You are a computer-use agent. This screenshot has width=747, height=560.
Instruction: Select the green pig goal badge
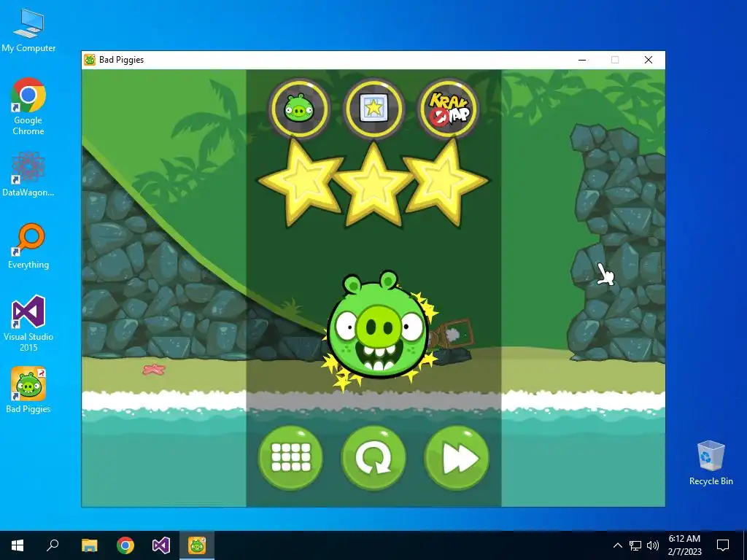(x=299, y=109)
